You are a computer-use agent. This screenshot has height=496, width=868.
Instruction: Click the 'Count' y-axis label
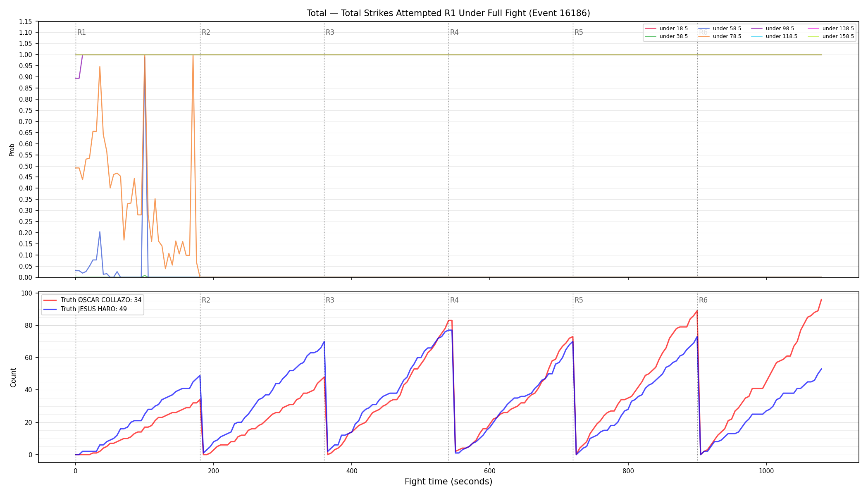click(x=13, y=377)
